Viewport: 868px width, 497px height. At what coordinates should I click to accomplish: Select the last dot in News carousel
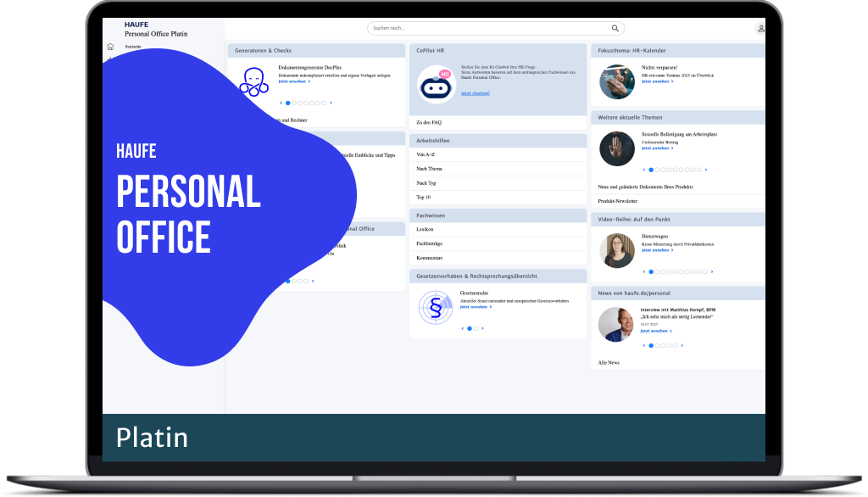[x=675, y=346]
